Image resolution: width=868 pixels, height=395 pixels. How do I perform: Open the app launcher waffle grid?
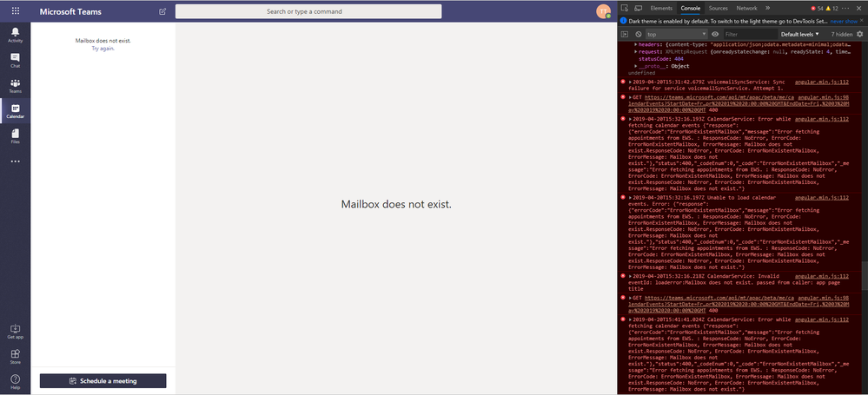click(15, 11)
